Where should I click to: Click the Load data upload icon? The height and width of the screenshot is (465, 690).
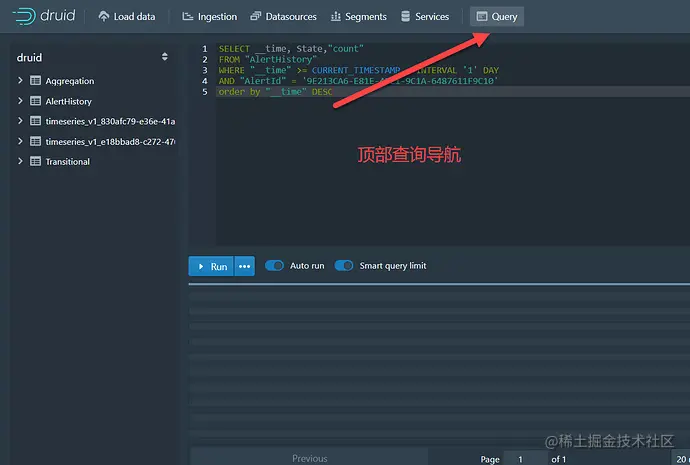point(104,16)
